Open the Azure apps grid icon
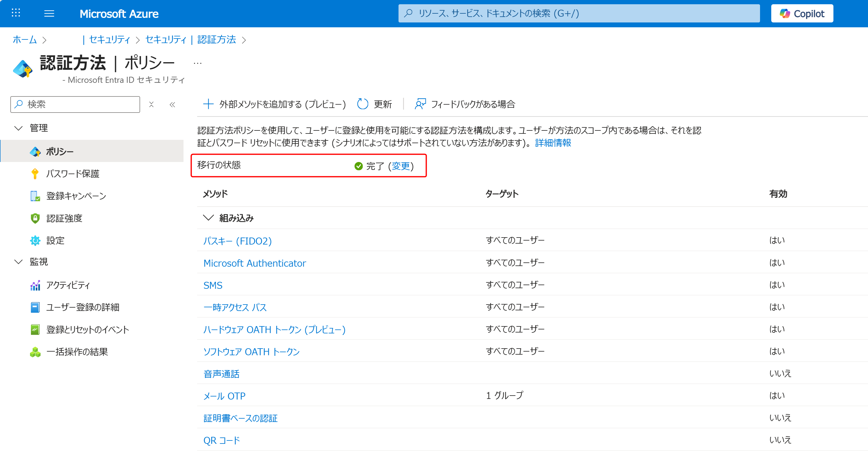868x452 pixels. (x=16, y=13)
